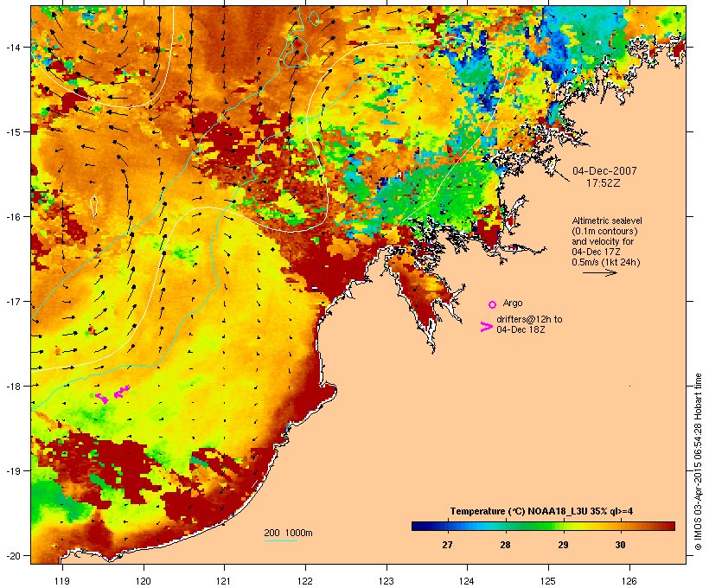Viewport: 709px width, 588px height.
Task: Click the '17:52Z' time label
Action: pos(604,183)
